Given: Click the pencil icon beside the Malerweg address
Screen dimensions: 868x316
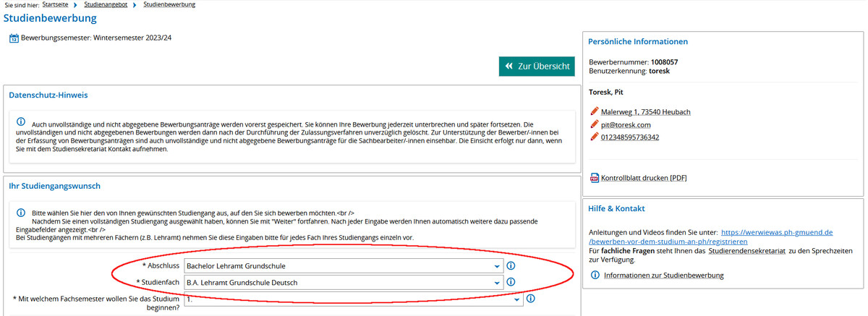Looking at the screenshot, I should click(x=594, y=111).
